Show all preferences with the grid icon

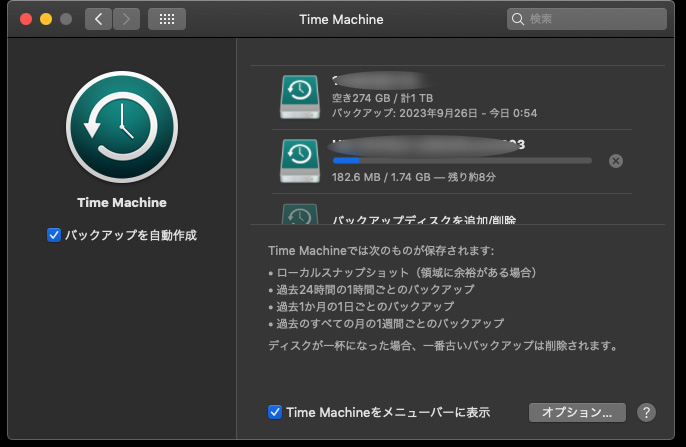[167, 19]
